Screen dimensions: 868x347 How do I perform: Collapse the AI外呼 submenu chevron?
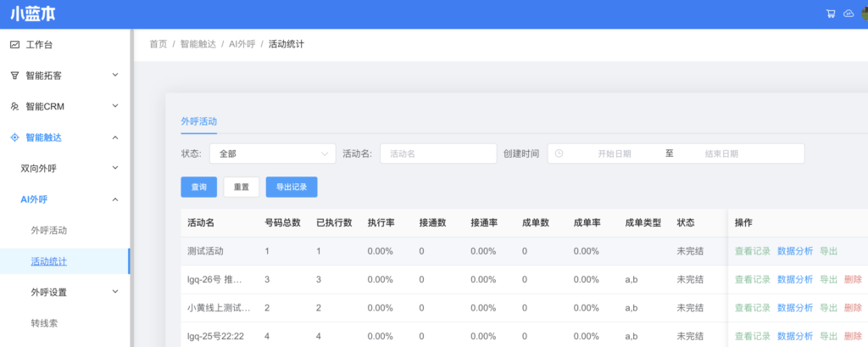[115, 199]
